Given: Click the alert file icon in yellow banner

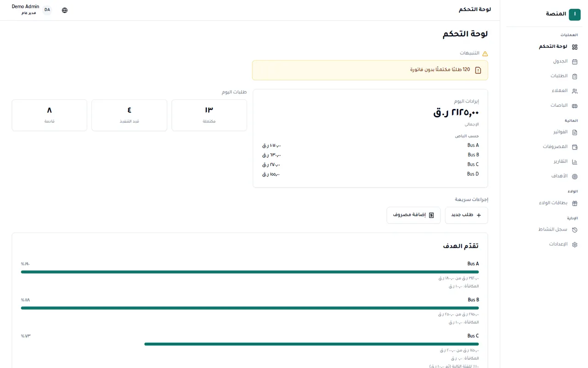Looking at the screenshot, I should (x=478, y=70).
